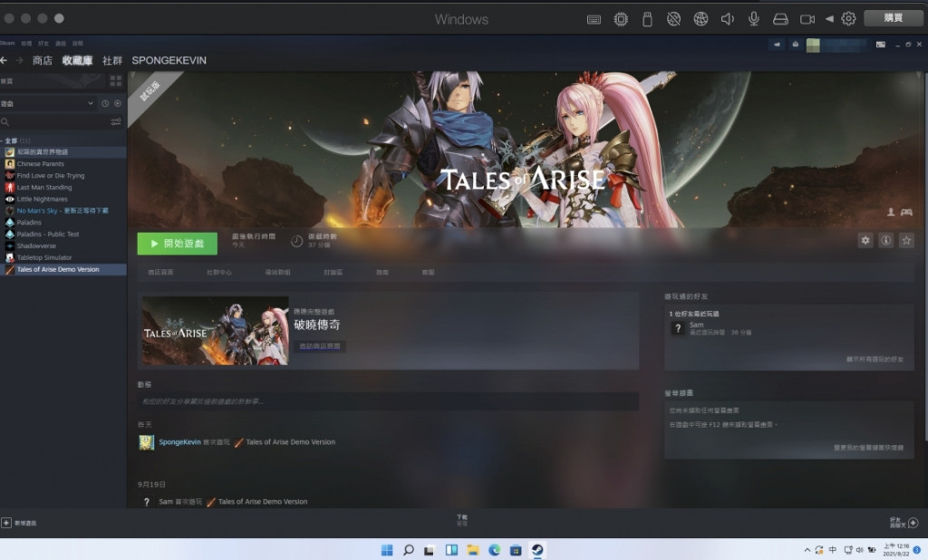Open File Explorer from taskbar
928x560 pixels.
click(x=473, y=550)
